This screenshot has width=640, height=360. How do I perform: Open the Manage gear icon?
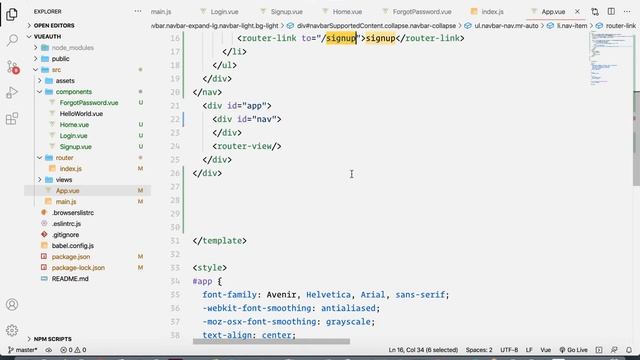click(x=12, y=330)
